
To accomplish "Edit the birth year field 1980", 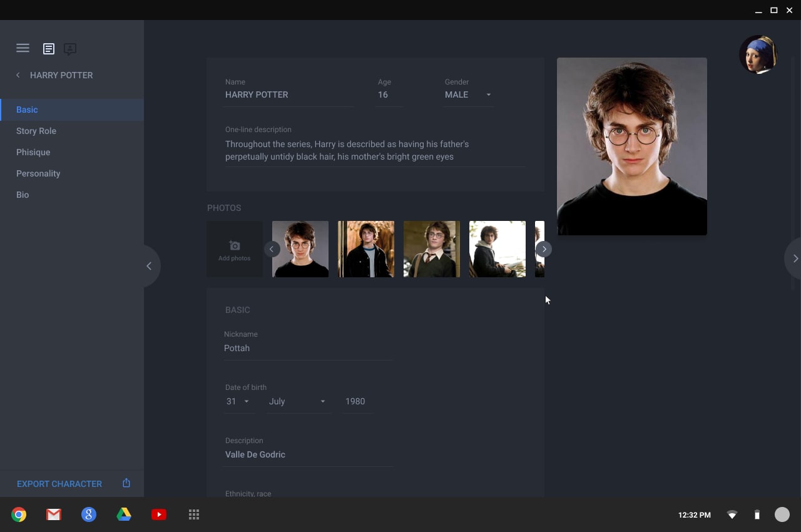I will point(357,401).
